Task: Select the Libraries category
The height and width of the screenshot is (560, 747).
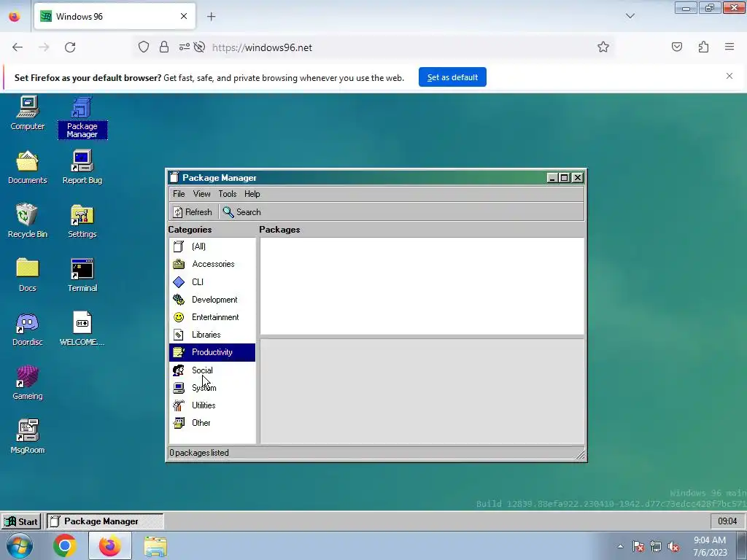Action: click(212, 335)
